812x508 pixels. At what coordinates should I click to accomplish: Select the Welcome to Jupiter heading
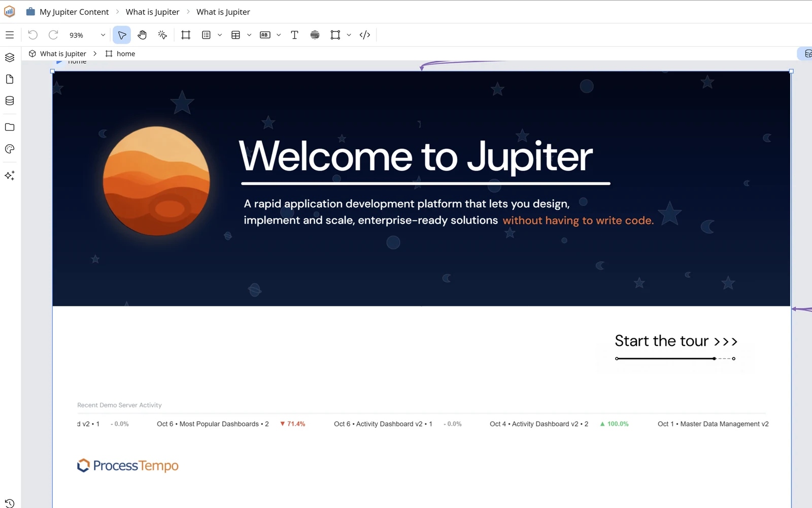coord(416,156)
